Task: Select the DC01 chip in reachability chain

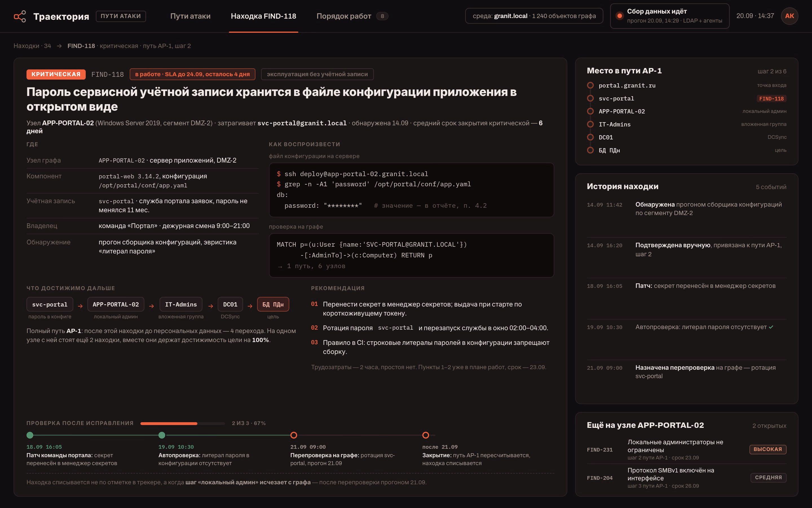Action: click(230, 305)
